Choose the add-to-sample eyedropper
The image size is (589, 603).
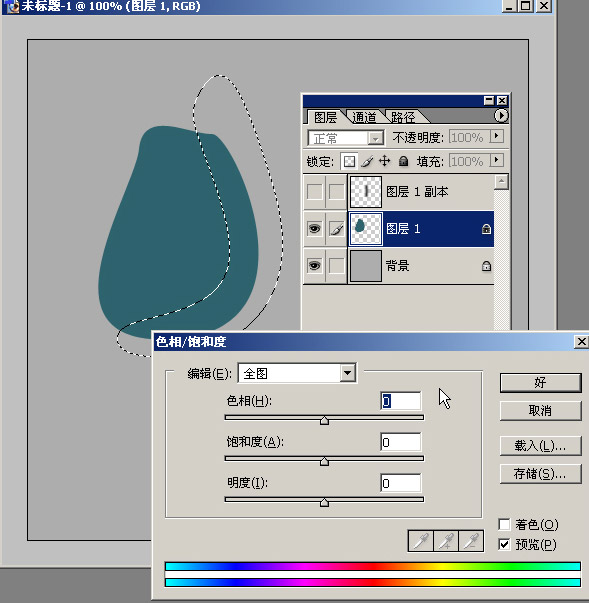click(446, 541)
